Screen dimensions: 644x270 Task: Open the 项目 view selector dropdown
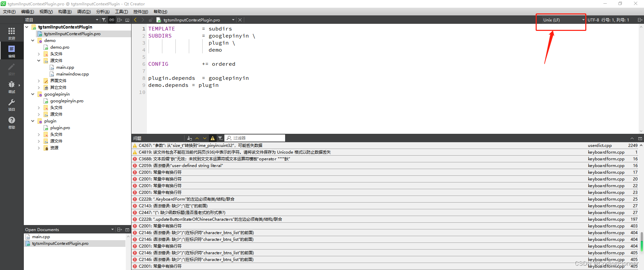62,20
